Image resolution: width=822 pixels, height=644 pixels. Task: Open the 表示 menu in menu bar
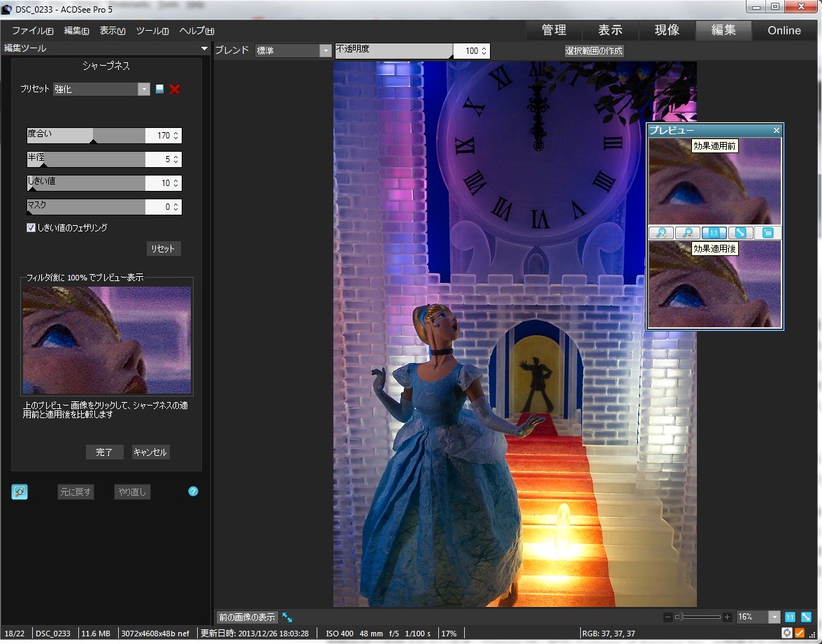click(x=113, y=31)
